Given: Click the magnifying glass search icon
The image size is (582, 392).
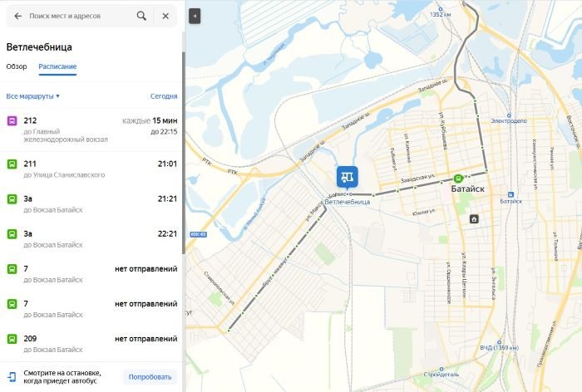Looking at the screenshot, I should coord(141,16).
